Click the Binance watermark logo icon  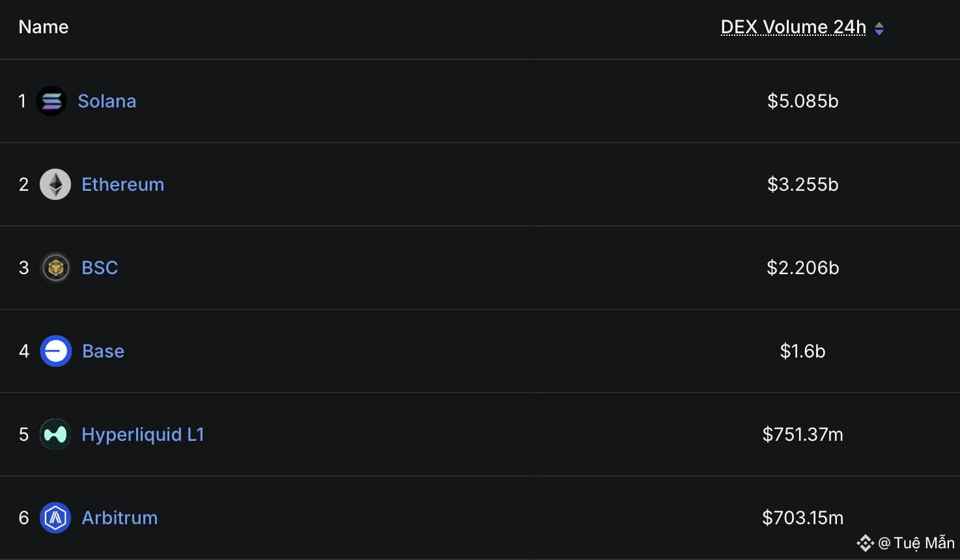click(x=865, y=542)
